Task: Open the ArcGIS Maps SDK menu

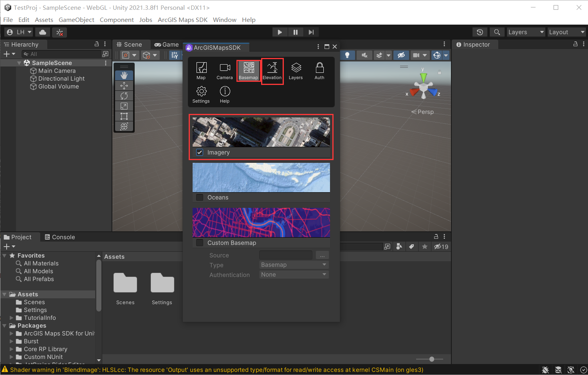Action: [182, 20]
